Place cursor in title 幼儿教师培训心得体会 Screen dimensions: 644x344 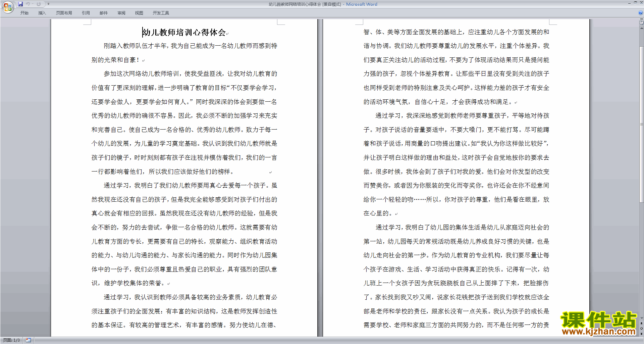[x=184, y=33]
